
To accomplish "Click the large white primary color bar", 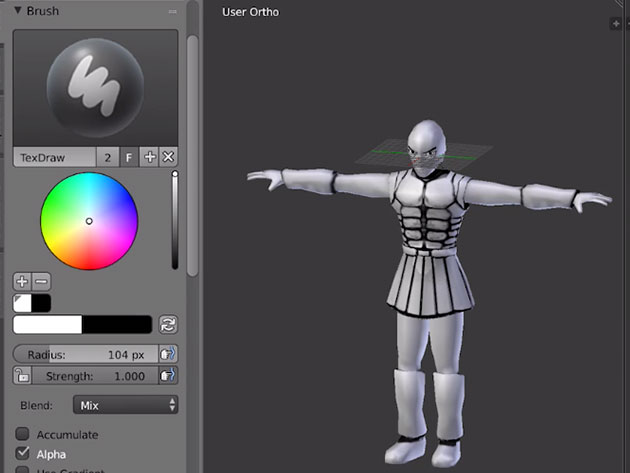I will 47,325.
